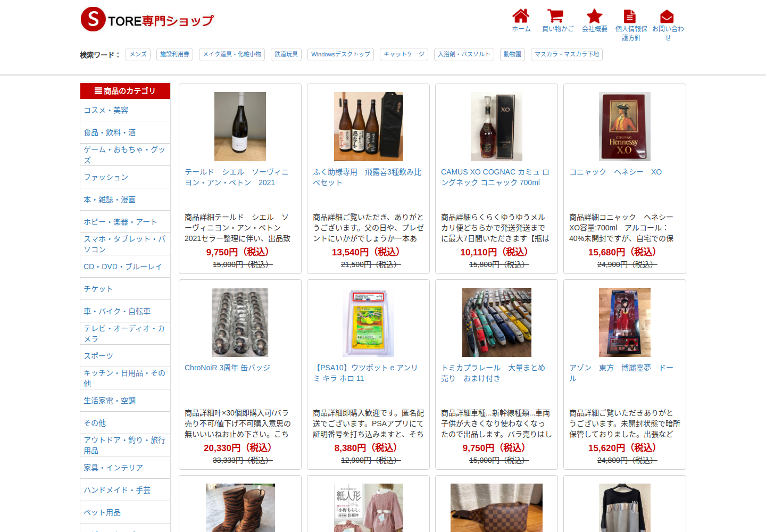766x532 pixels.
Task: Open アゾン 東方 博麗霊夢 ドール link
Action: 621,373
